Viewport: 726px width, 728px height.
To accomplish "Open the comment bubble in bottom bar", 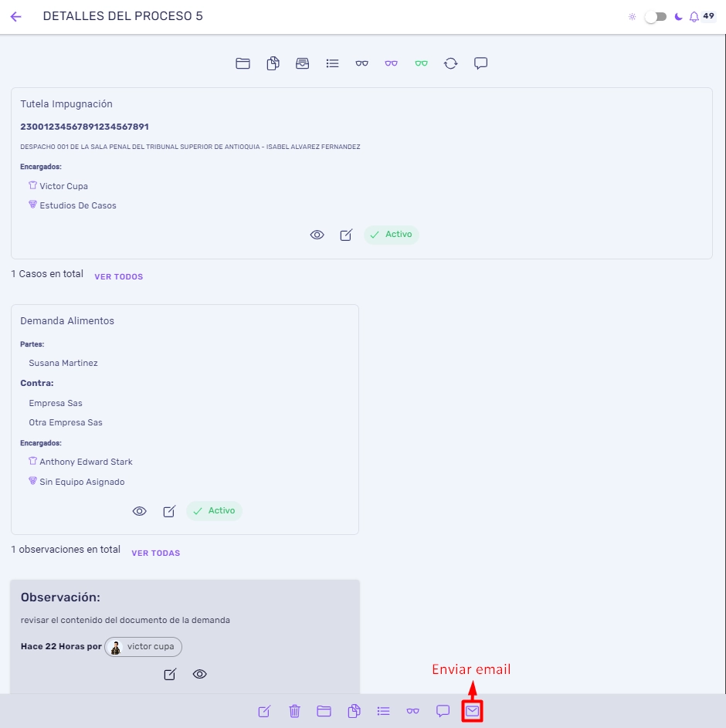I will pos(443,711).
